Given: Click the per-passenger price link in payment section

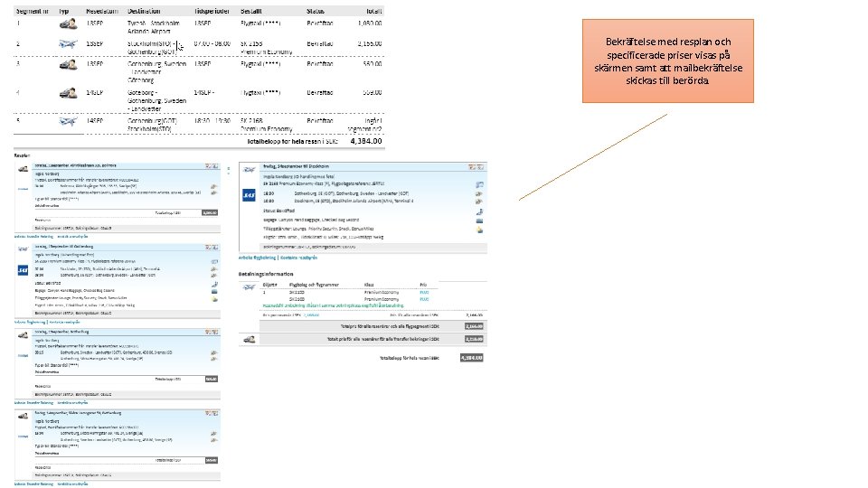Looking at the screenshot, I should coord(313,314).
